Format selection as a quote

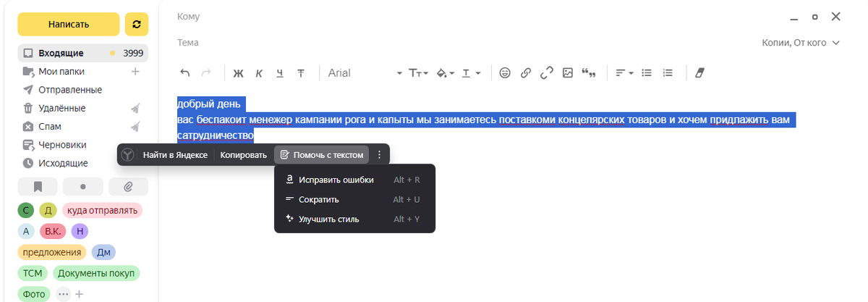[589, 72]
